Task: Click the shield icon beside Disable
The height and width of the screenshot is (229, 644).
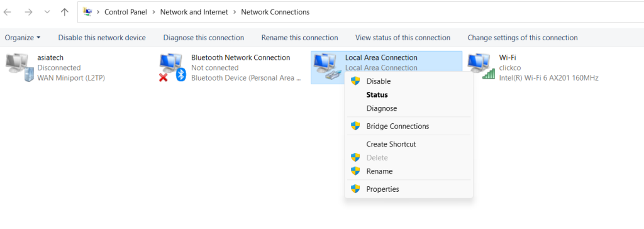Action: click(x=355, y=81)
